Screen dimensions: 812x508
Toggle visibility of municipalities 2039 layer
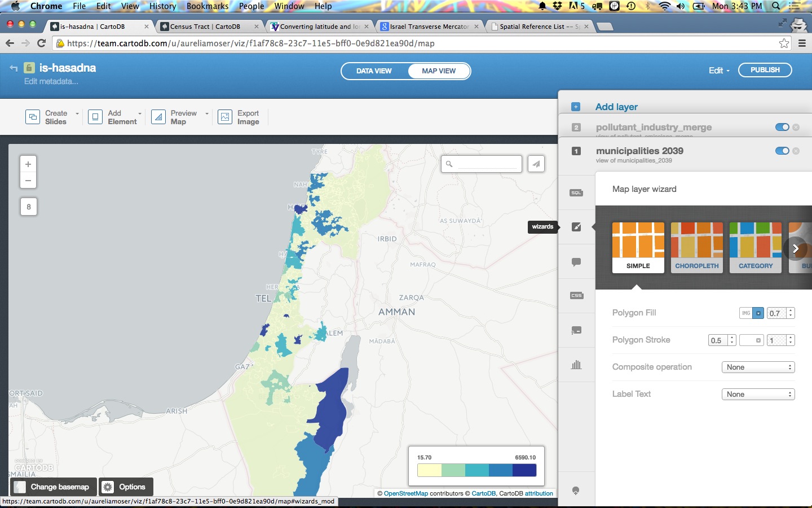(782, 151)
